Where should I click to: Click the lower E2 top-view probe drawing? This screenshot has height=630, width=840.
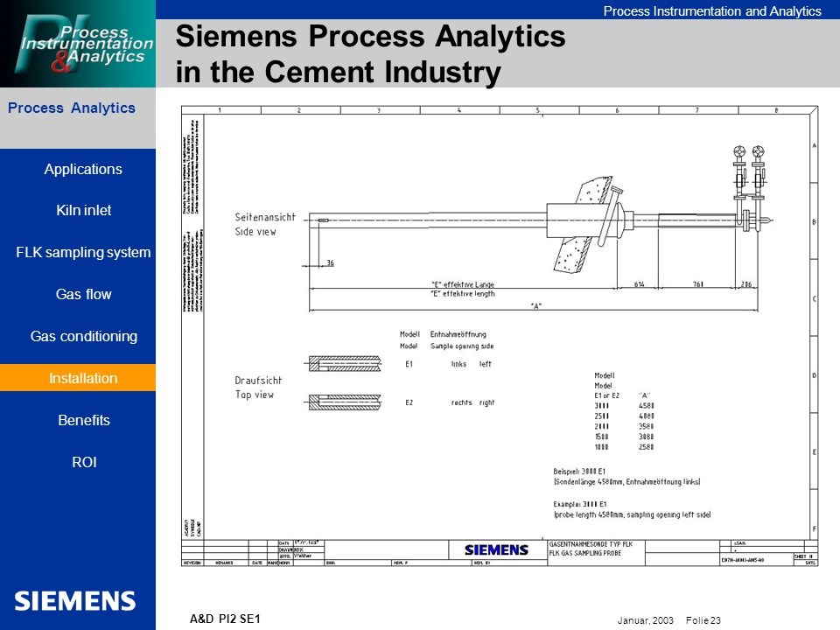coord(345,402)
